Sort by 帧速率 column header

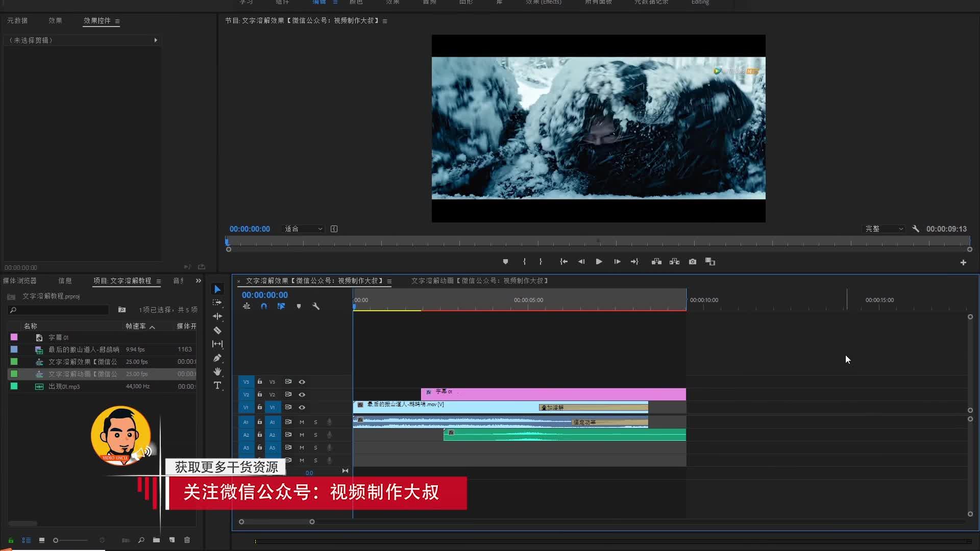point(136,326)
